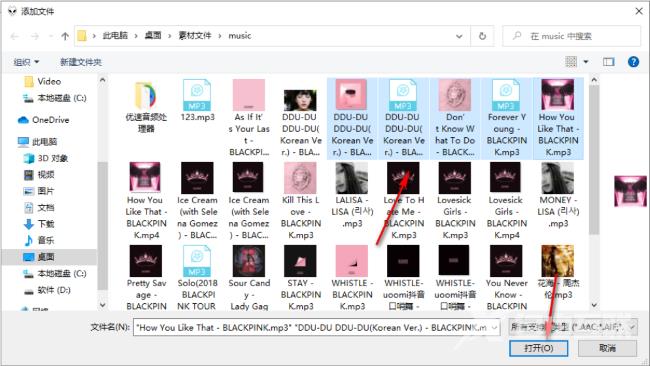
Task: Click 新建文件夹 button
Action: (80, 62)
